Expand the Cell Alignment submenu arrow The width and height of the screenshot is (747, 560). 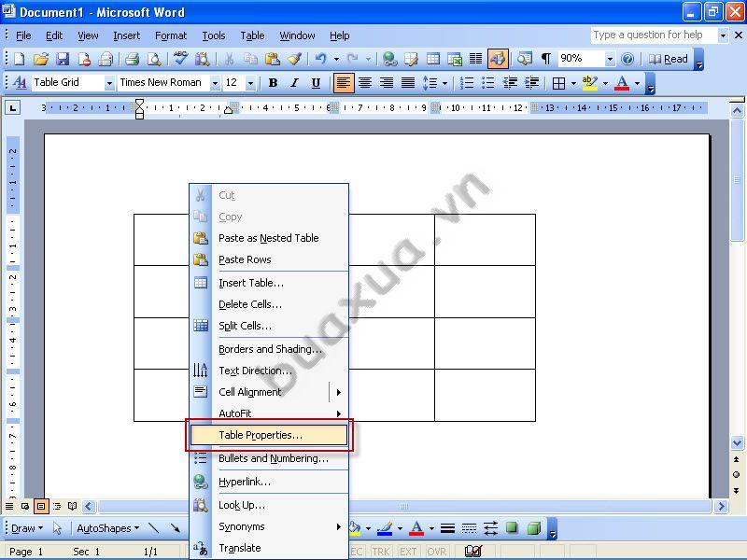339,392
